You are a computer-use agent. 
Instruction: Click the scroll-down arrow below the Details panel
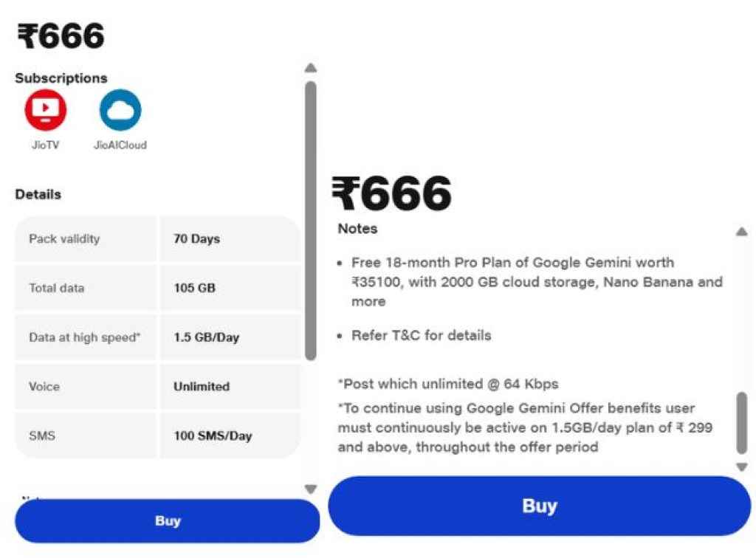point(310,488)
